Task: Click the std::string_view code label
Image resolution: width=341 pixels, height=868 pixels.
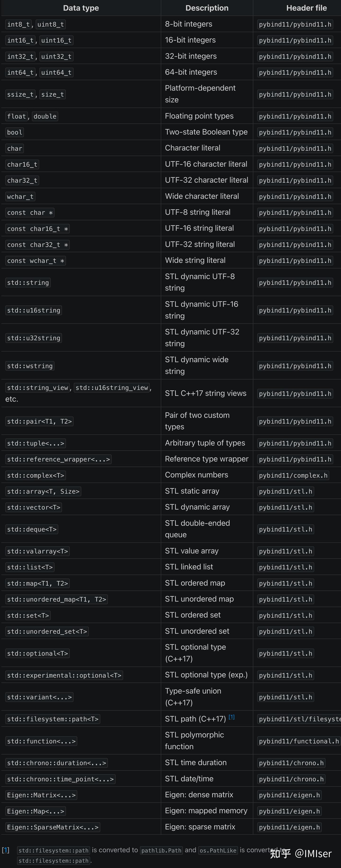Action: (38, 388)
